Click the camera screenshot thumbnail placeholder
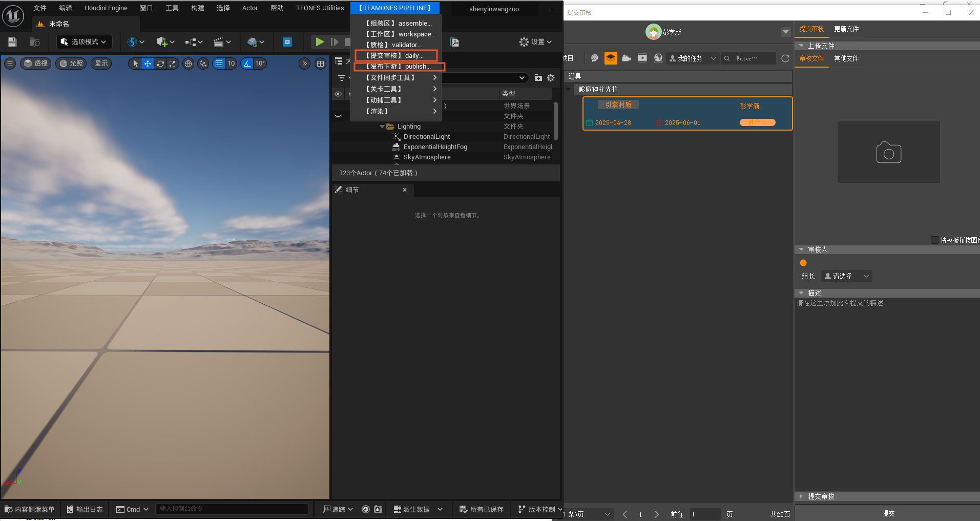Screen dimensions: 980x521 (x=888, y=152)
